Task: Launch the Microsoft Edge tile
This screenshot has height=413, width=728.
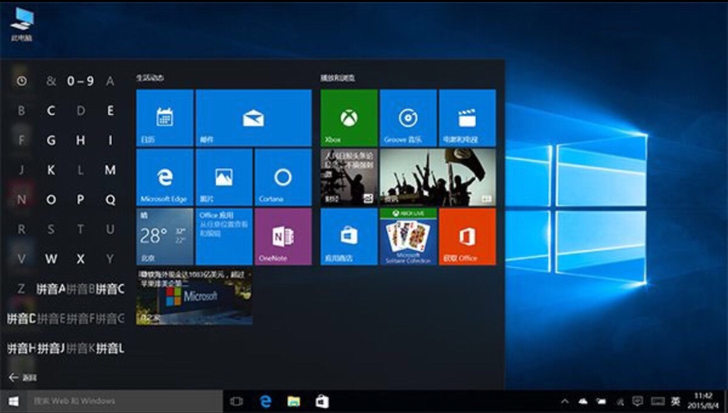Action: pos(165,177)
